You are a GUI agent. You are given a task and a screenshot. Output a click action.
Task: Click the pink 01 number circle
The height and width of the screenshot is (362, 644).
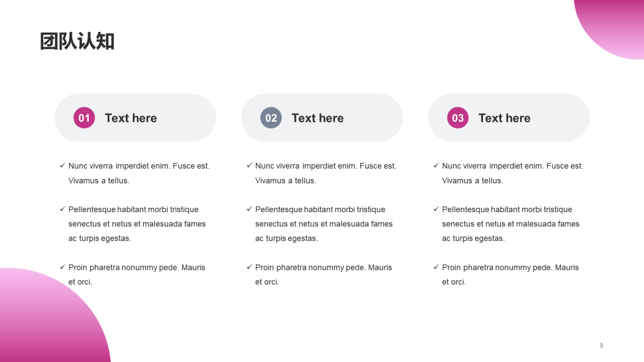coord(84,118)
